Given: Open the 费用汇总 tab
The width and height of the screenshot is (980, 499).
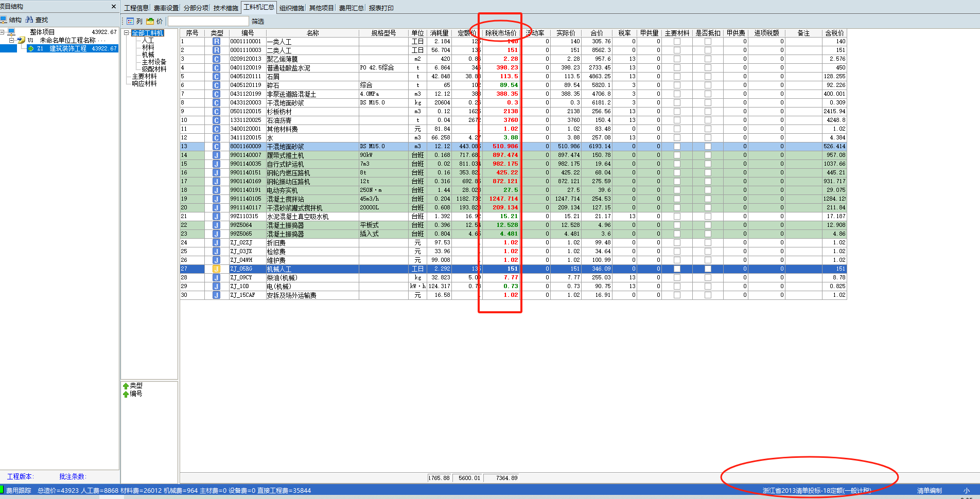Looking at the screenshot, I should tap(352, 8).
